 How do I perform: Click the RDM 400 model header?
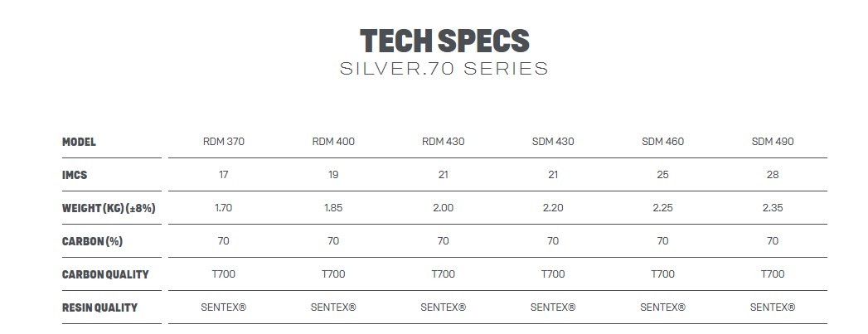(x=333, y=142)
